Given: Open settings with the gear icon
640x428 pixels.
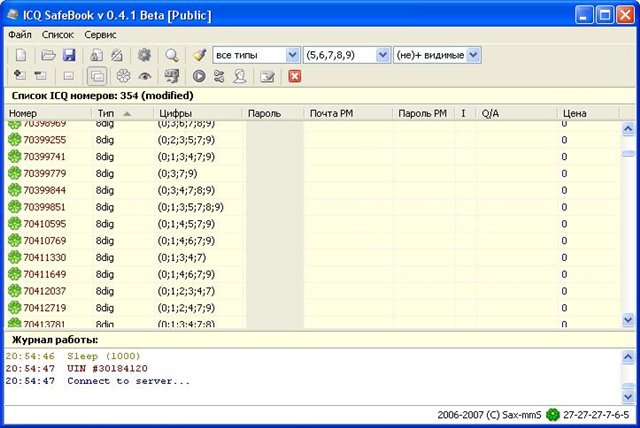Looking at the screenshot, I should (x=144, y=55).
